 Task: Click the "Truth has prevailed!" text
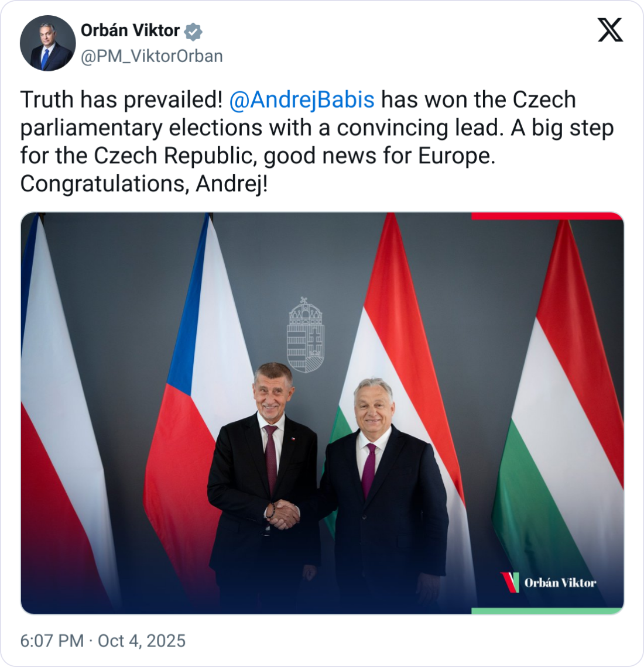tap(121, 100)
